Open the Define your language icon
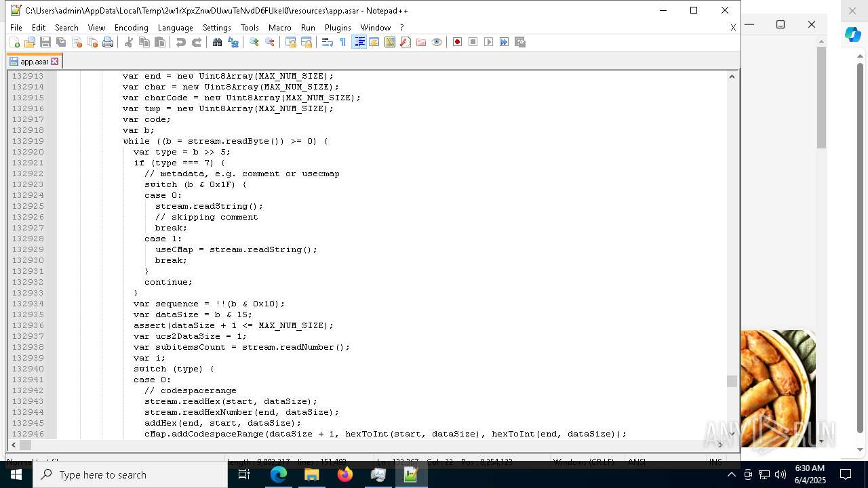The width and height of the screenshot is (868, 488). pyautogui.click(x=374, y=42)
